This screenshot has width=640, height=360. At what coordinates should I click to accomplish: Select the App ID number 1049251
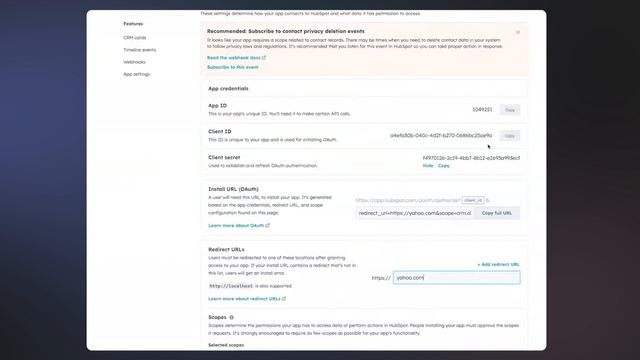(482, 110)
